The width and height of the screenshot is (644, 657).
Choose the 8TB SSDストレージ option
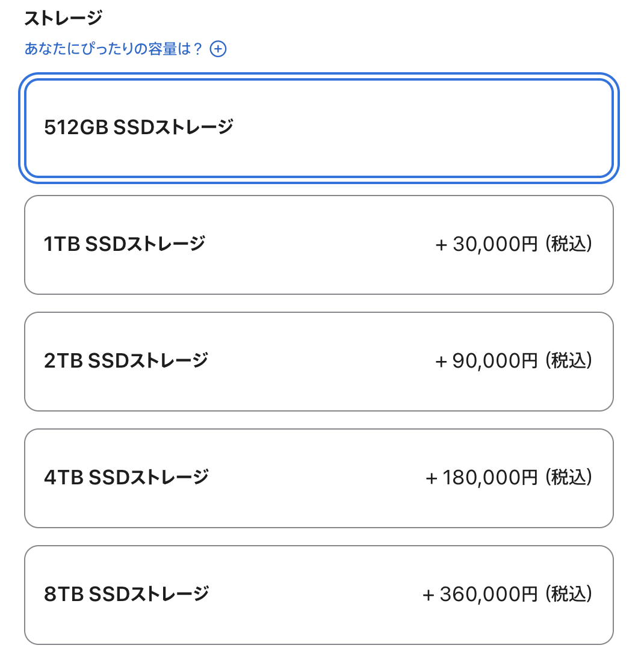(x=319, y=595)
